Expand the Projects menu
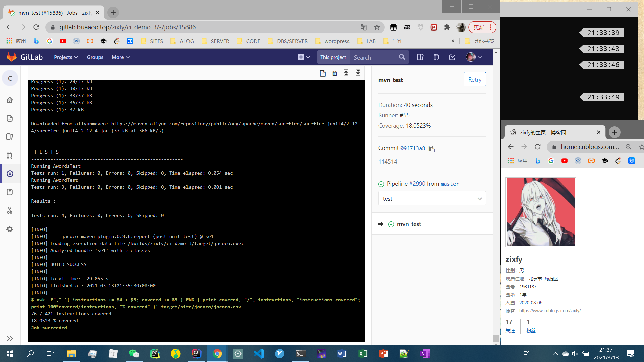The width and height of the screenshot is (644, 362). click(66, 57)
